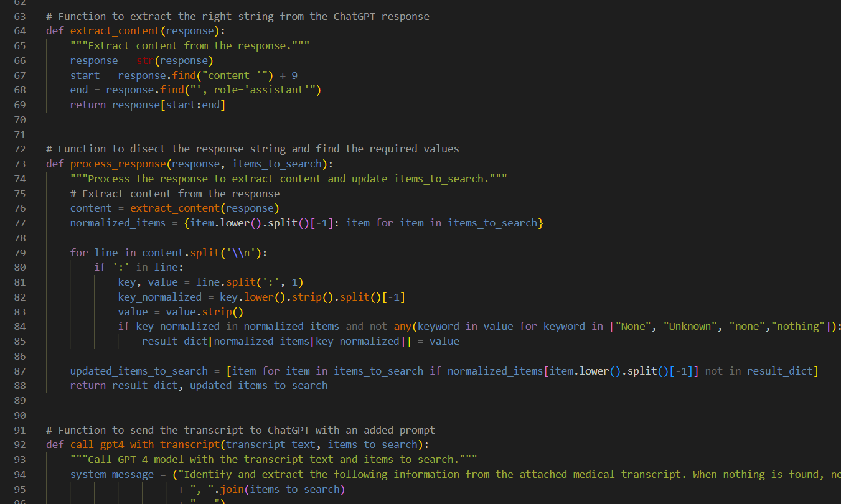This screenshot has height=504, width=841.
Task: Click the docstring "Extract content from the response."
Action: [190, 46]
